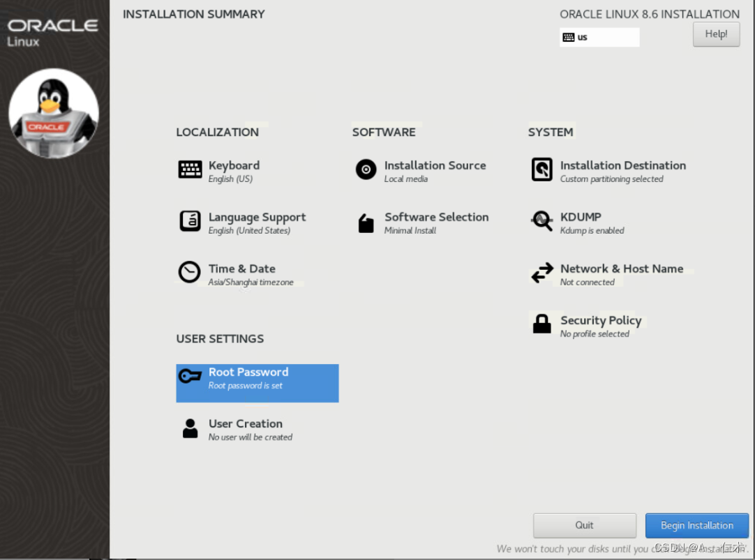The width and height of the screenshot is (755, 560).
Task: Click the 'Minimal Install' status text
Action: pos(410,230)
